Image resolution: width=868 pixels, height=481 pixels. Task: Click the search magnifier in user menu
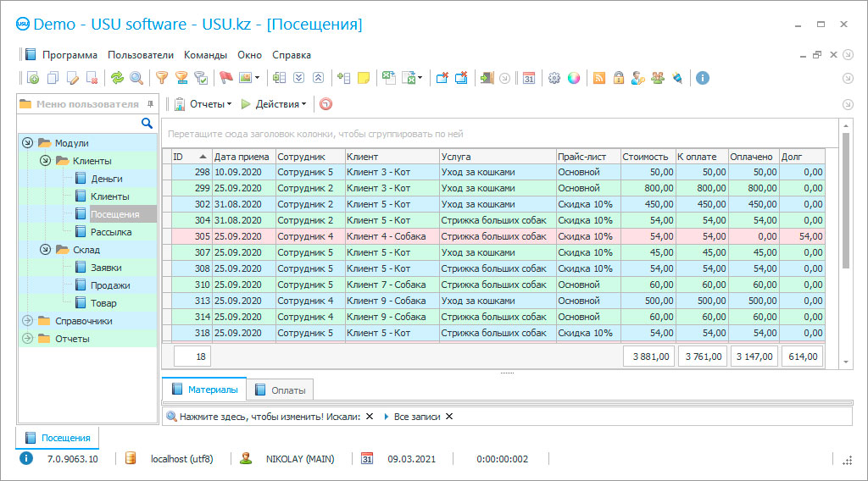tap(147, 124)
